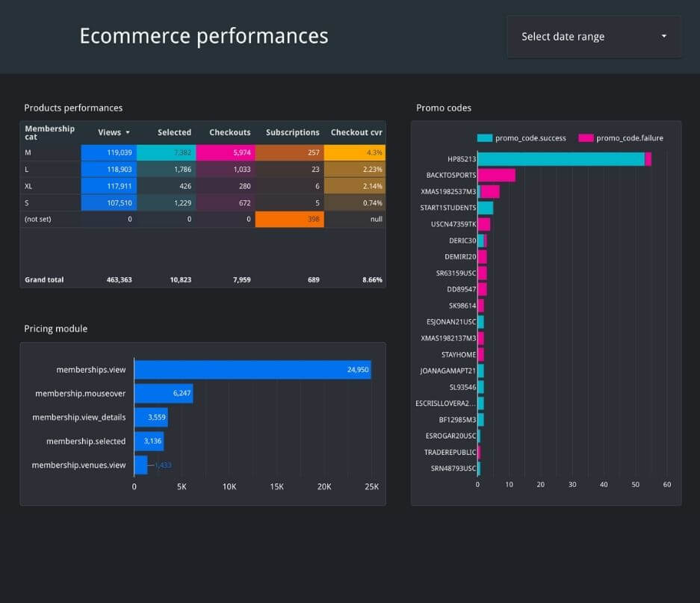
Task: Select the 119,039 views cell
Action: click(x=108, y=152)
